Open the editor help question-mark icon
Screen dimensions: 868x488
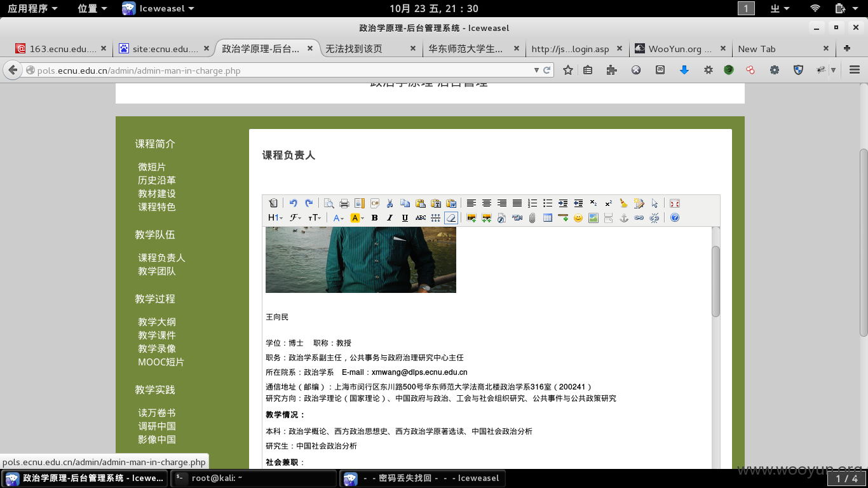click(675, 218)
